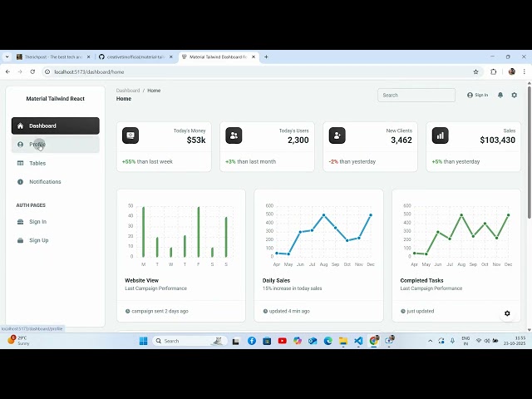Open Visual Studio Code from the taskbar
This screenshot has height=399, width=532.
tap(358, 341)
